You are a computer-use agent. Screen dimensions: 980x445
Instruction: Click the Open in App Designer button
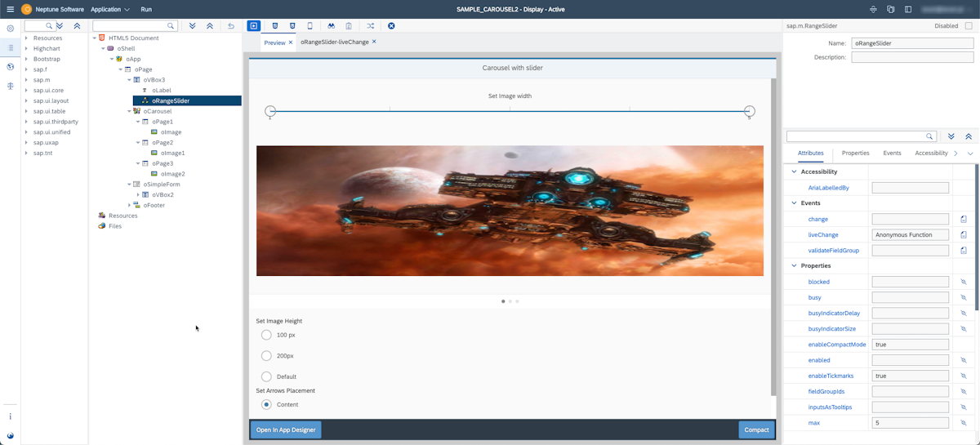[x=286, y=429]
